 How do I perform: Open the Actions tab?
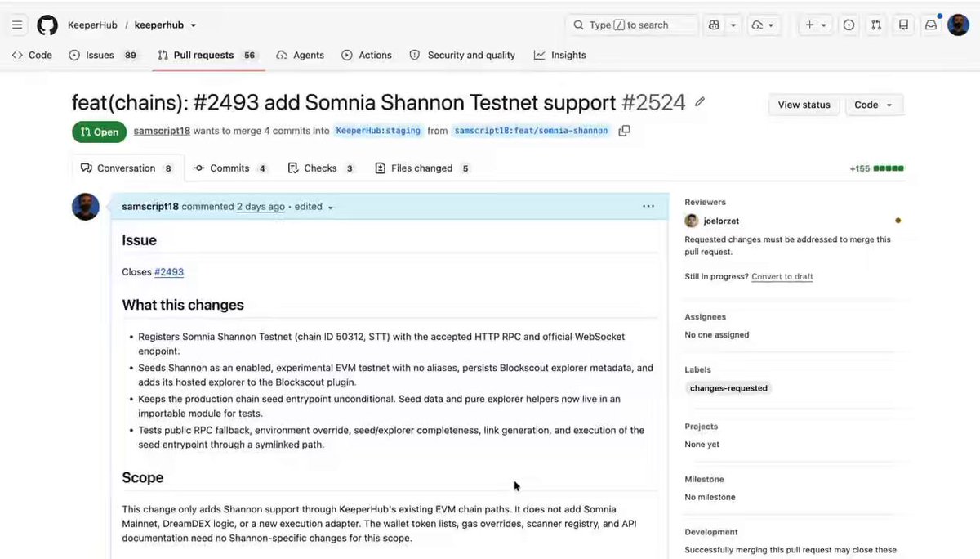367,56
